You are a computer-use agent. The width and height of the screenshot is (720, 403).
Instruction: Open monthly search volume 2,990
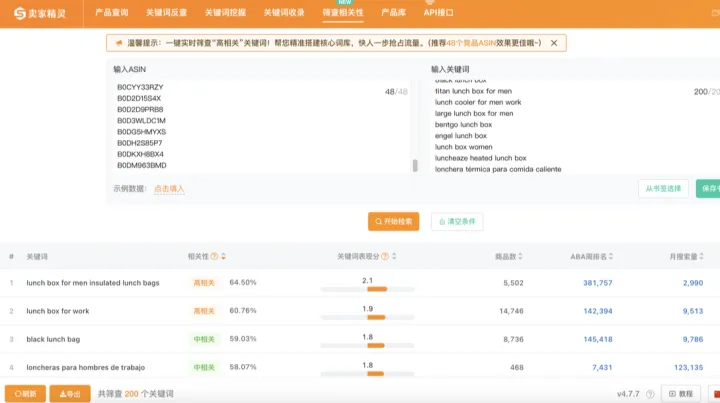click(x=693, y=283)
